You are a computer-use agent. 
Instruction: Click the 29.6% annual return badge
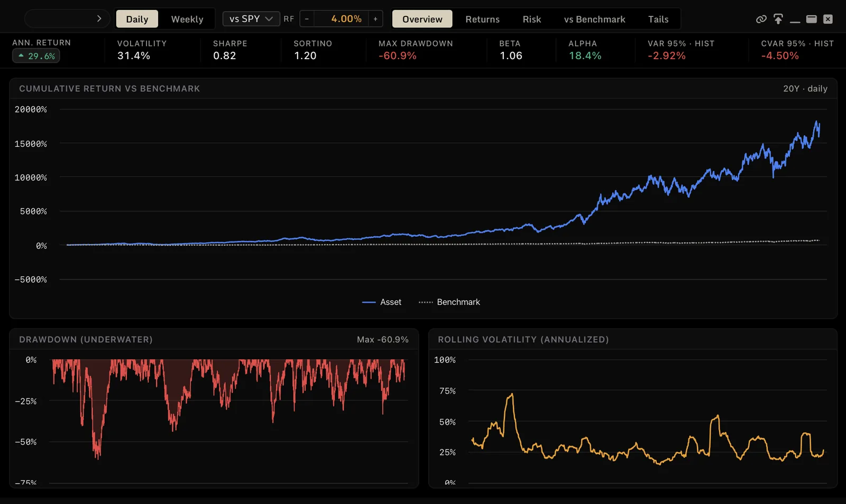click(36, 56)
